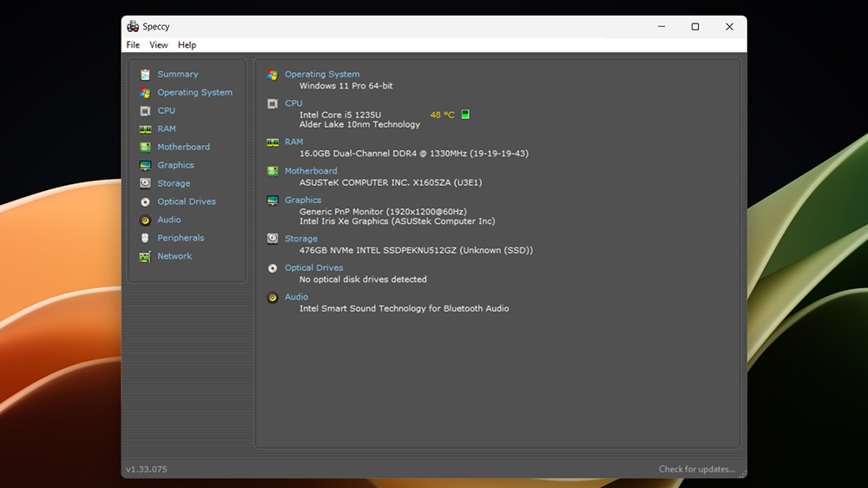This screenshot has height=488, width=868.
Task: Click the Storage heading link in summary
Action: coord(301,239)
